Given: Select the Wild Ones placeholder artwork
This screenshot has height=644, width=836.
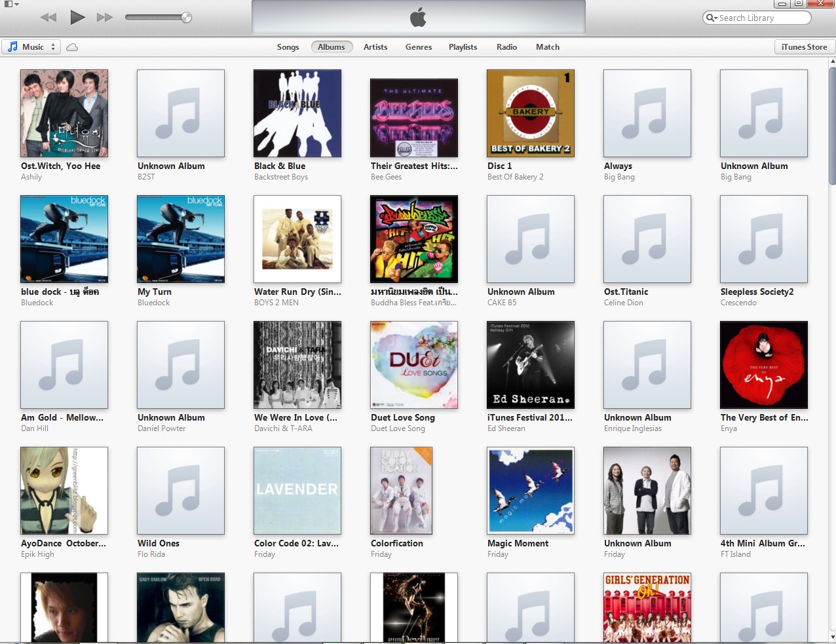Looking at the screenshot, I should point(181,491).
